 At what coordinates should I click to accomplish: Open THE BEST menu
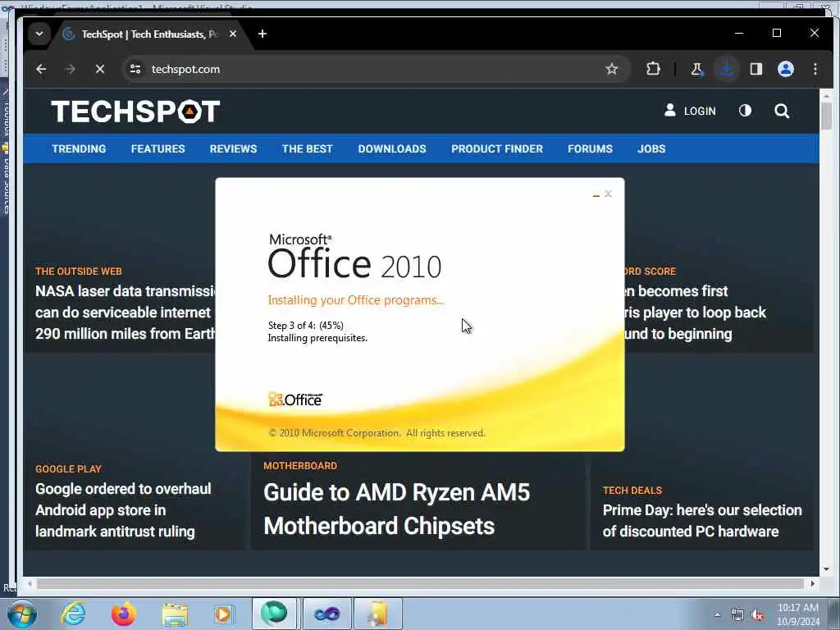(308, 149)
